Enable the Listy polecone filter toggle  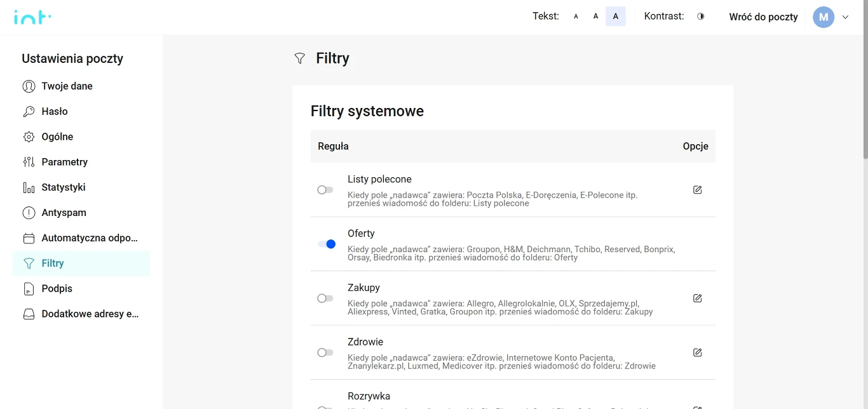(x=325, y=190)
